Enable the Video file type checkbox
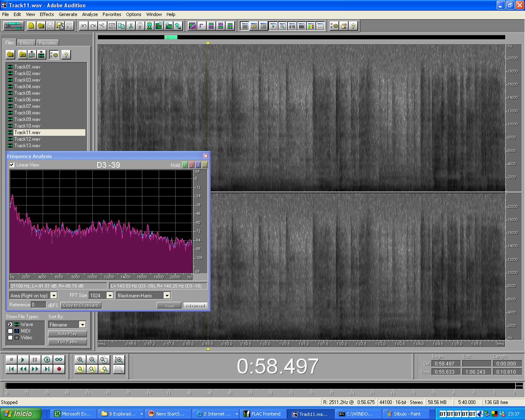525x420 pixels. pos(10,338)
